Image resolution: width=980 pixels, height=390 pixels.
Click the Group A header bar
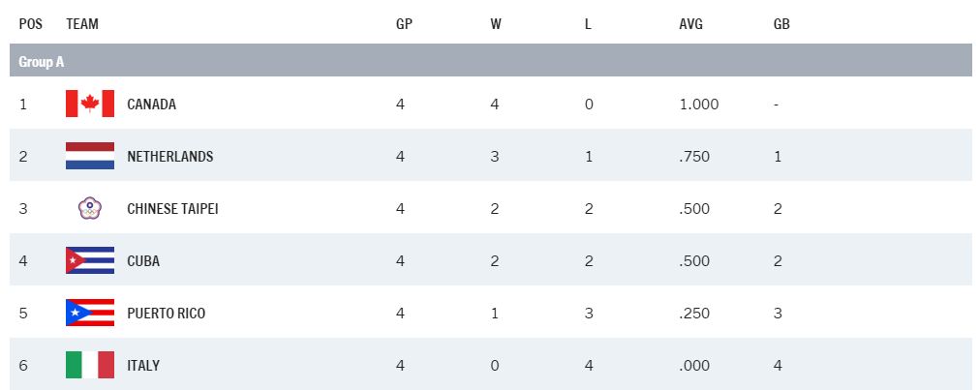coord(490,61)
